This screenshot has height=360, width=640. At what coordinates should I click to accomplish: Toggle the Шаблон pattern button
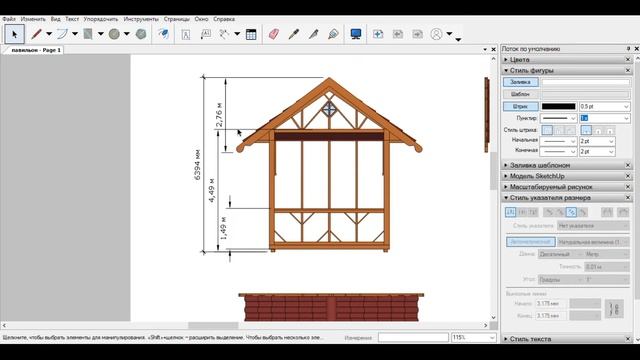click(520, 94)
